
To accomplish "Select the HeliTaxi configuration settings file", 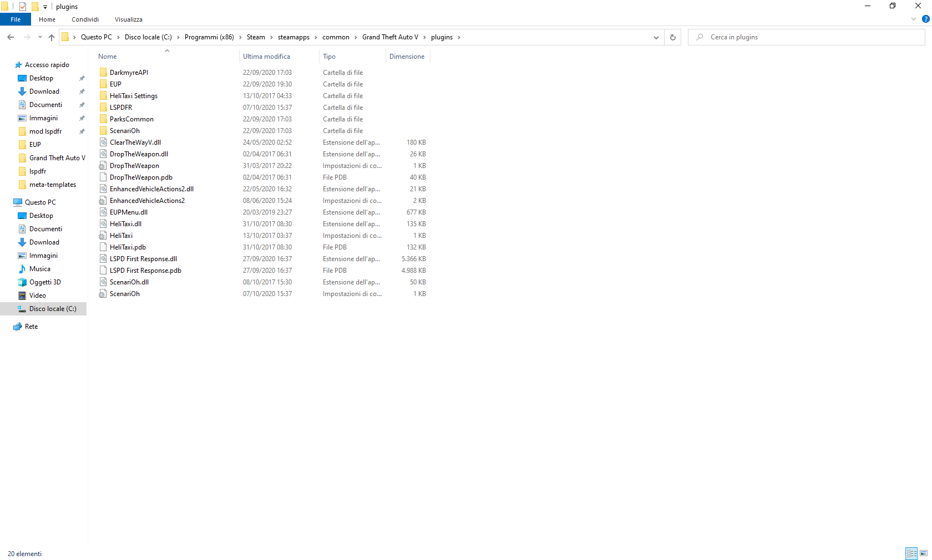I will click(121, 236).
